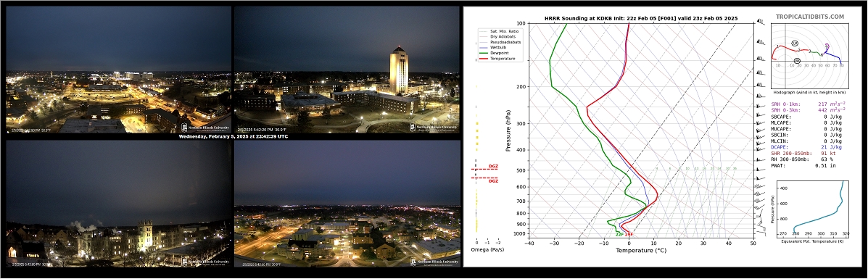Image resolution: width=868 pixels, height=279 pixels.
Task: Click the green 22F surface dewpoint label
Action: click(x=619, y=235)
